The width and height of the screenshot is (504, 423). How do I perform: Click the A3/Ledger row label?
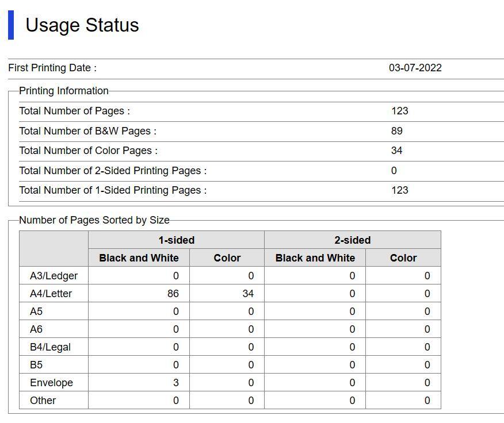point(54,276)
